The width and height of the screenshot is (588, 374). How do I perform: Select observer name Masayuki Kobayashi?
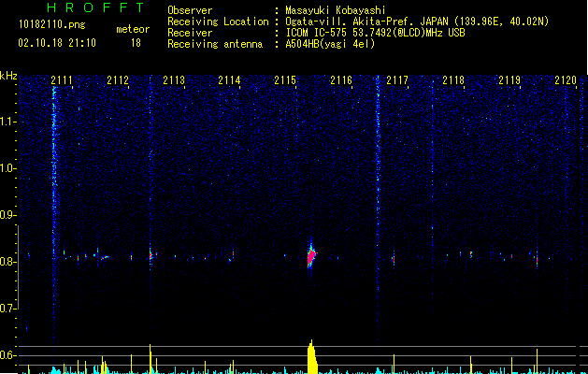pyautogui.click(x=336, y=10)
